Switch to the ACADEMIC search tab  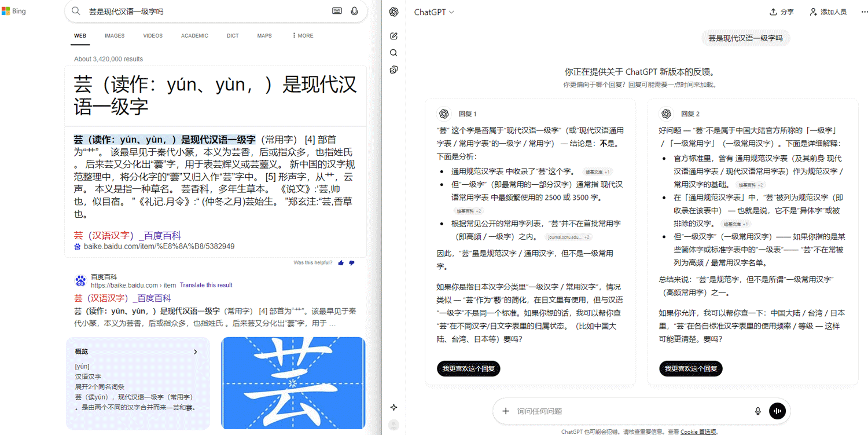click(194, 36)
